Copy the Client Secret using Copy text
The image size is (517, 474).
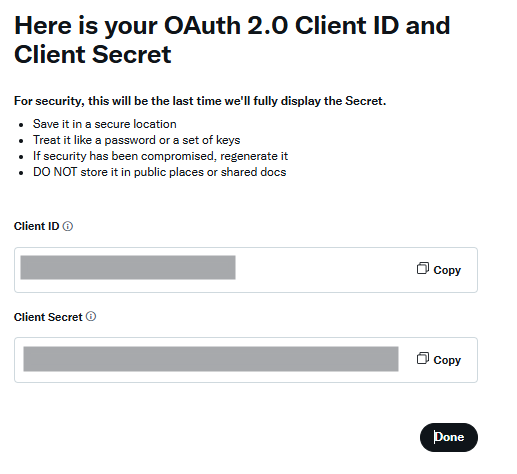coord(447,360)
